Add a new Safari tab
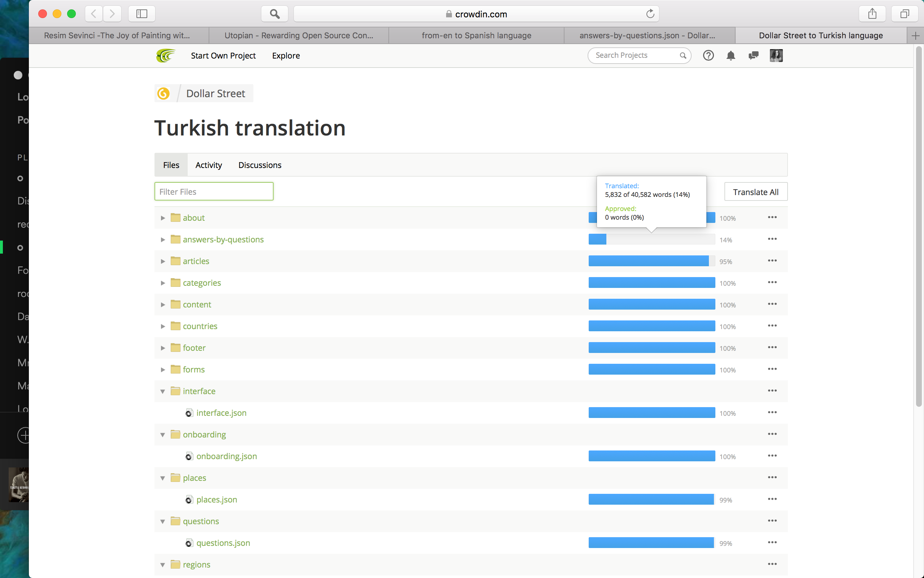The image size is (924, 578). (x=915, y=35)
